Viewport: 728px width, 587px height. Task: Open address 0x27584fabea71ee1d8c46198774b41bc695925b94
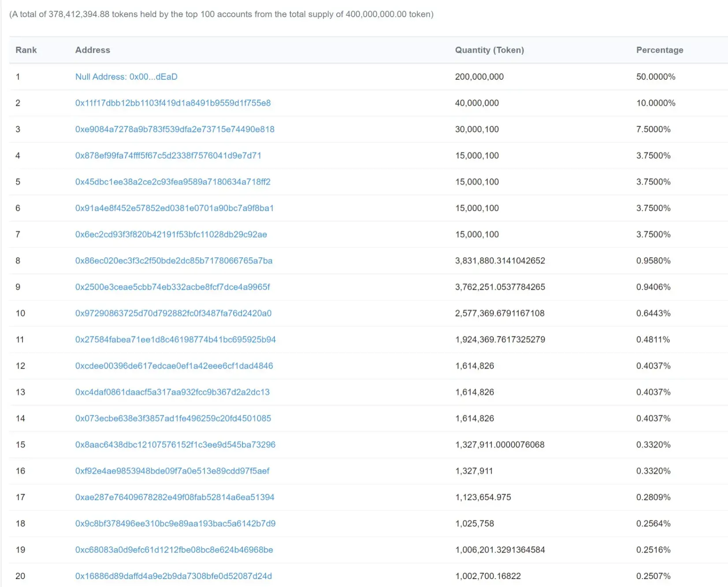pyautogui.click(x=175, y=340)
